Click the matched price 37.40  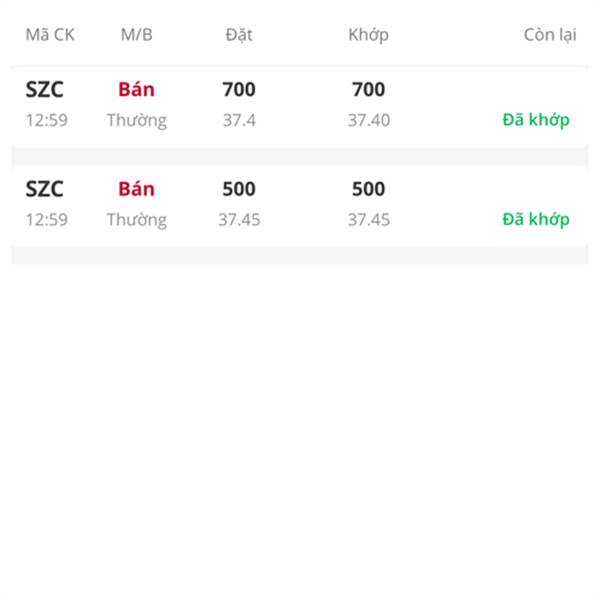[x=368, y=121]
